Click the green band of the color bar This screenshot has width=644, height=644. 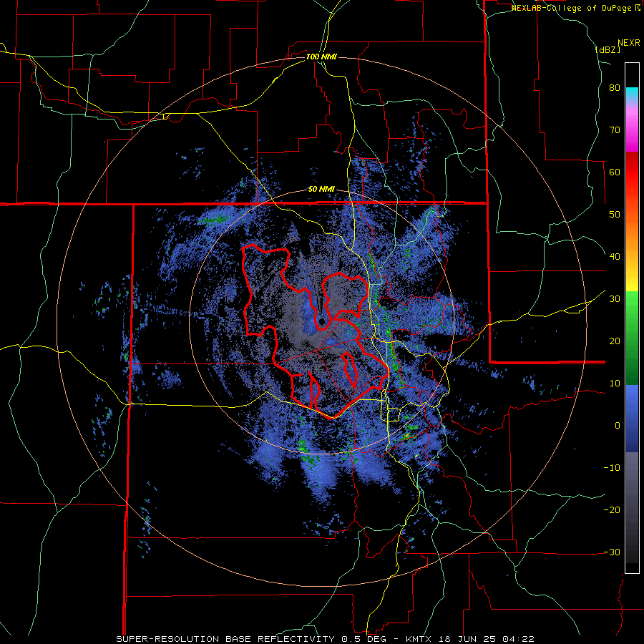[x=632, y=338]
